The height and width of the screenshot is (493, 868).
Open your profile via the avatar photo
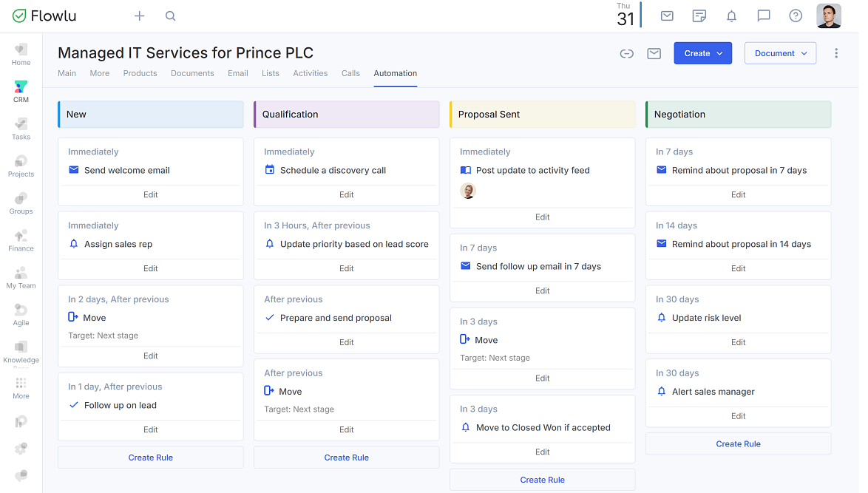pos(829,16)
